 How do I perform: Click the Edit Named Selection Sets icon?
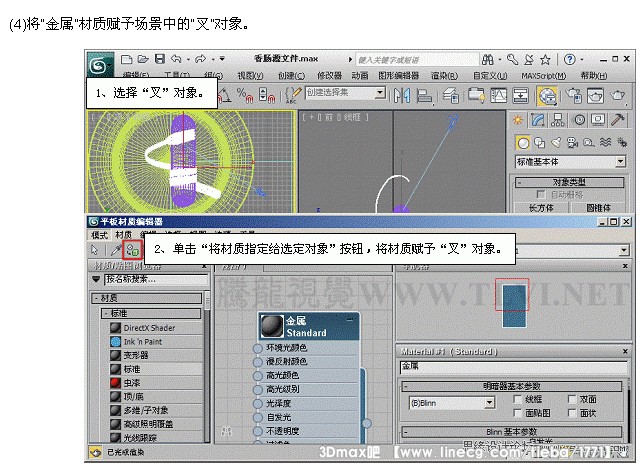(x=293, y=95)
